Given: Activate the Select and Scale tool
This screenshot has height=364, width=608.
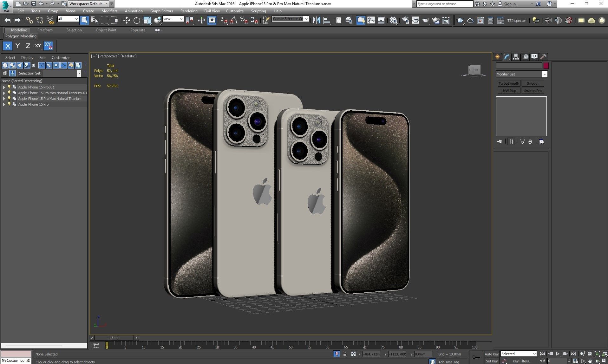Looking at the screenshot, I should [147, 20].
